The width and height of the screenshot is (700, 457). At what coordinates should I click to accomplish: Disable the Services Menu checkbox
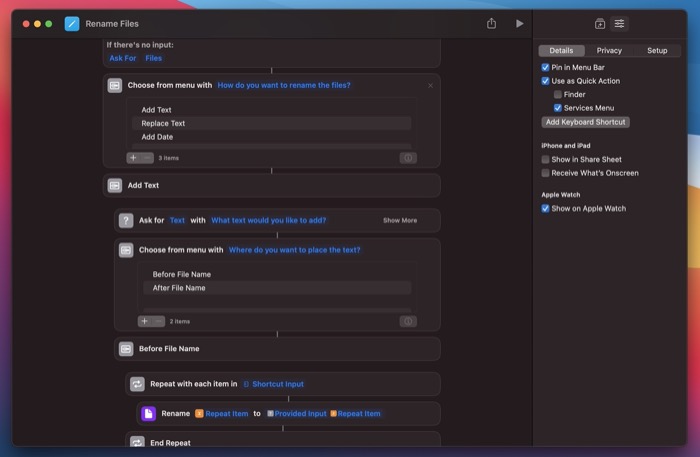pos(558,108)
